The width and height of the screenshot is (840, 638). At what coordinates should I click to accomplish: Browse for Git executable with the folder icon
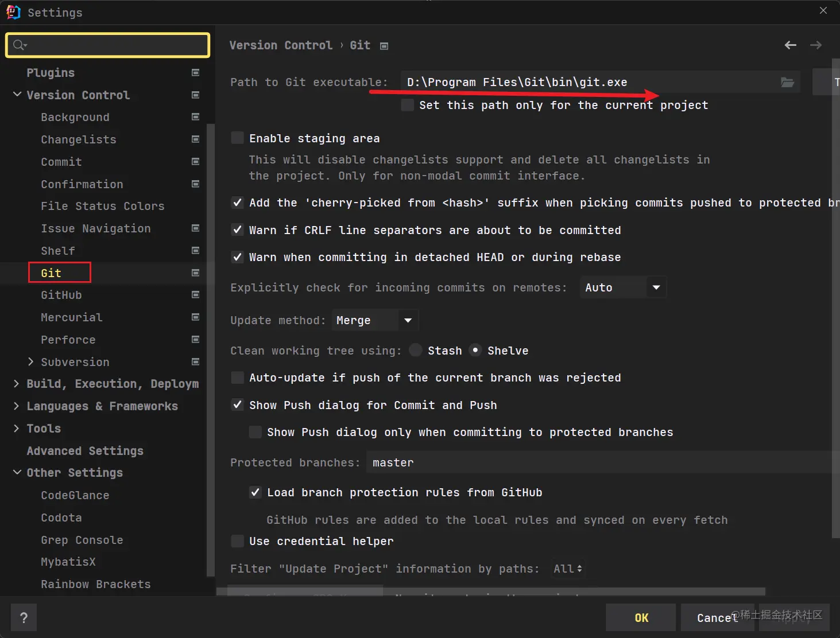[x=787, y=82]
